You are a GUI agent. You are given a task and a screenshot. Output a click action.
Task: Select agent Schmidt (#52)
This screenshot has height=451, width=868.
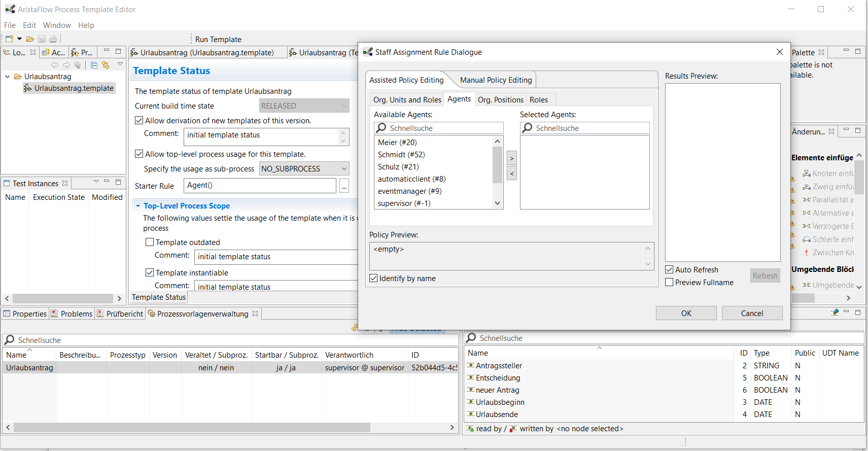[x=401, y=155]
